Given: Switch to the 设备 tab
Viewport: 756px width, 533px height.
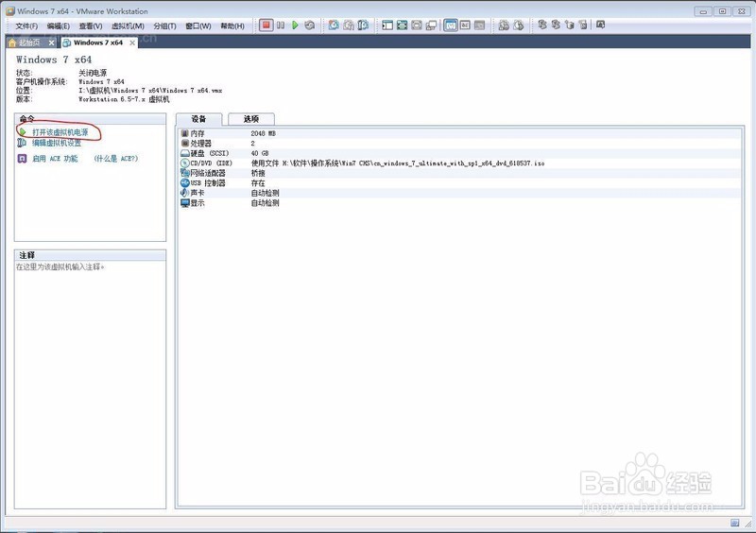Looking at the screenshot, I should [x=198, y=119].
